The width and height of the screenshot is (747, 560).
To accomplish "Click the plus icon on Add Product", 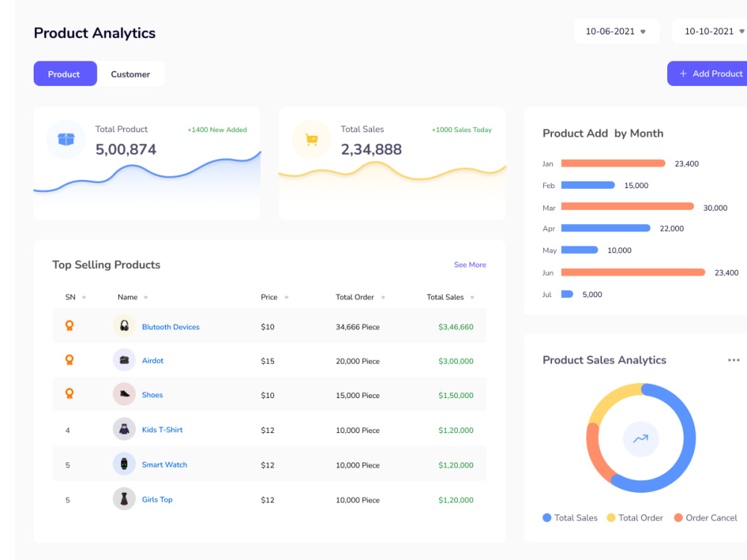I will (684, 73).
